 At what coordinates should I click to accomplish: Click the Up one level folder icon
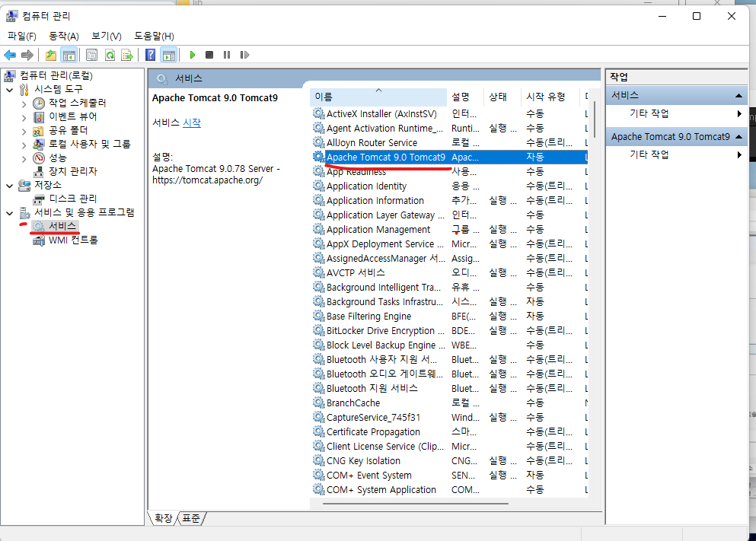pos(50,55)
